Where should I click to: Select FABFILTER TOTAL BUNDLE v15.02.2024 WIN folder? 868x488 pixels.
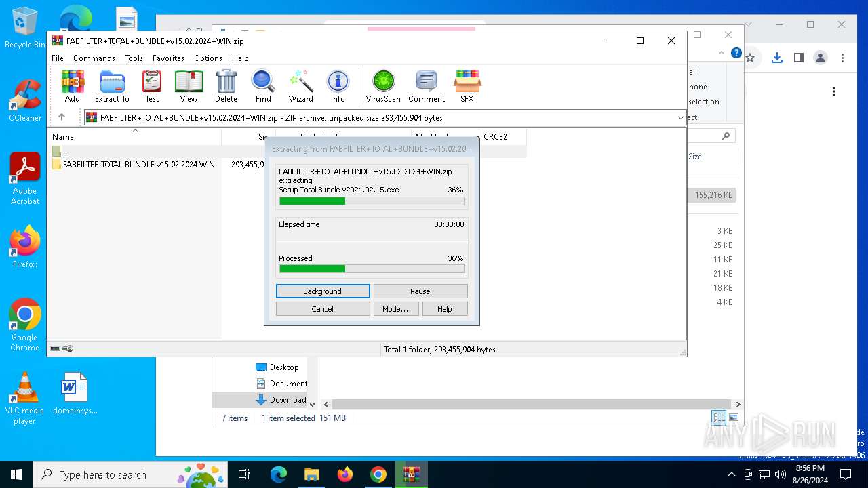(x=133, y=165)
